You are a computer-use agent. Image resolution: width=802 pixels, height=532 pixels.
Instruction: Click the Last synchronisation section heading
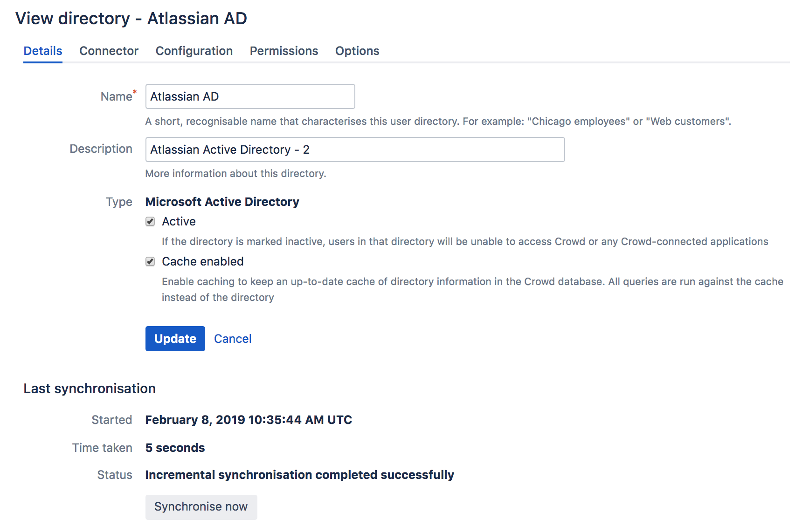90,389
